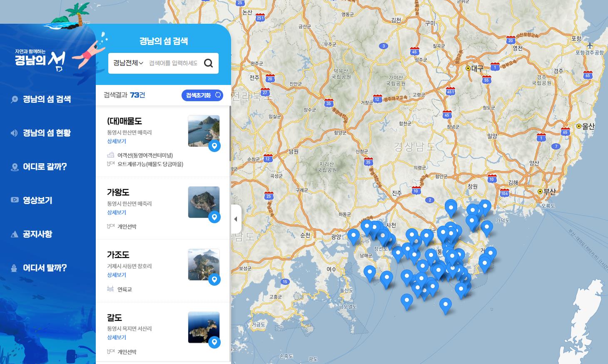Focus the 검색어를 입력하세요 search field
Image resolution: width=608 pixels, height=364 pixels.
coord(173,63)
